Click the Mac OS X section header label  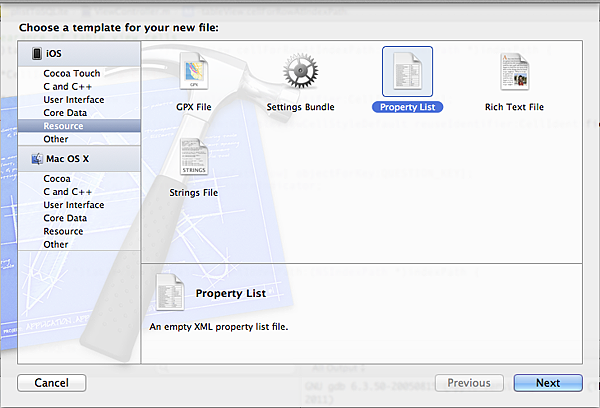(68, 159)
